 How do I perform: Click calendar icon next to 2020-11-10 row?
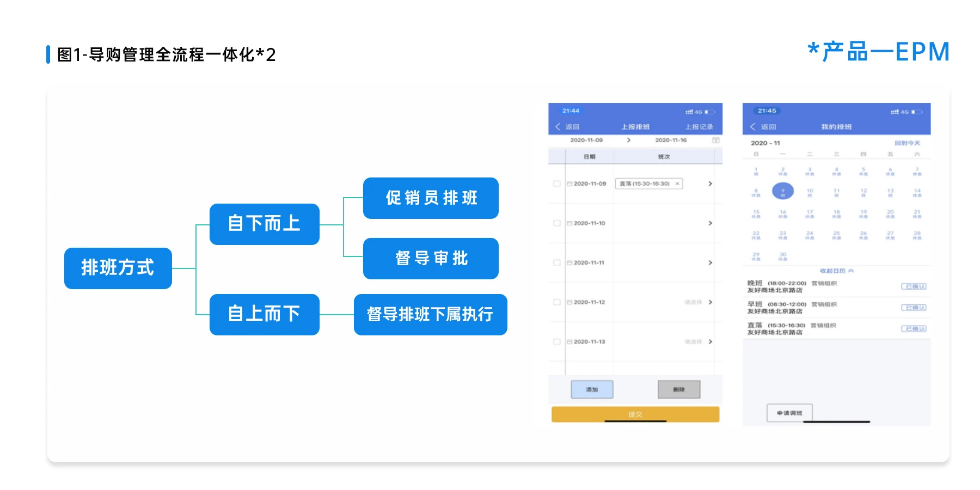coord(569,223)
